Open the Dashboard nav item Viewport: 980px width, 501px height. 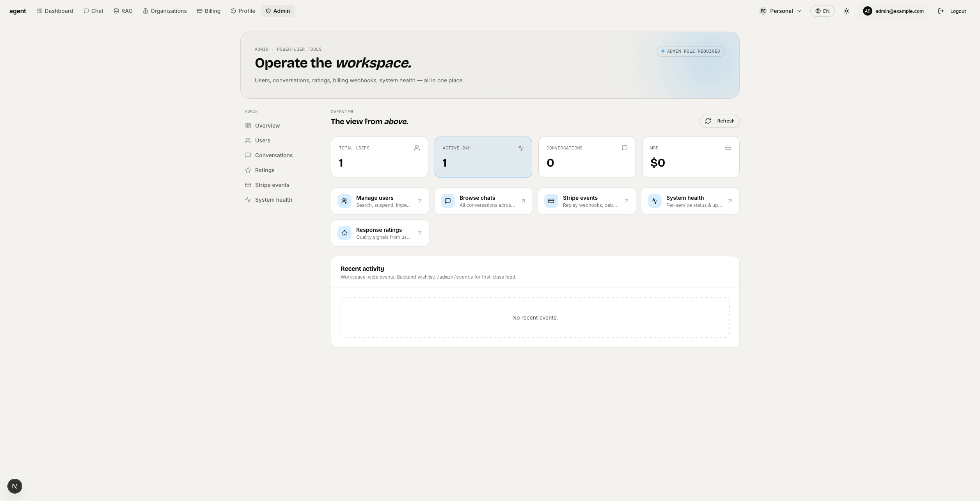55,11
